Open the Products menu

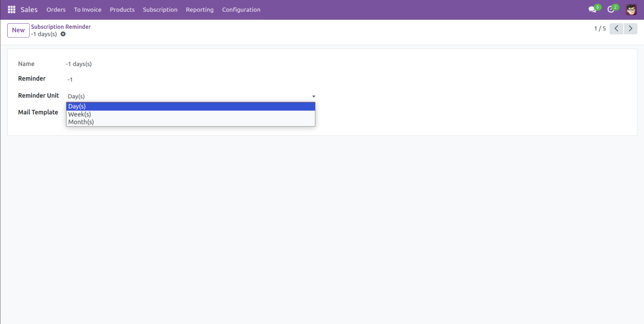(122, 10)
